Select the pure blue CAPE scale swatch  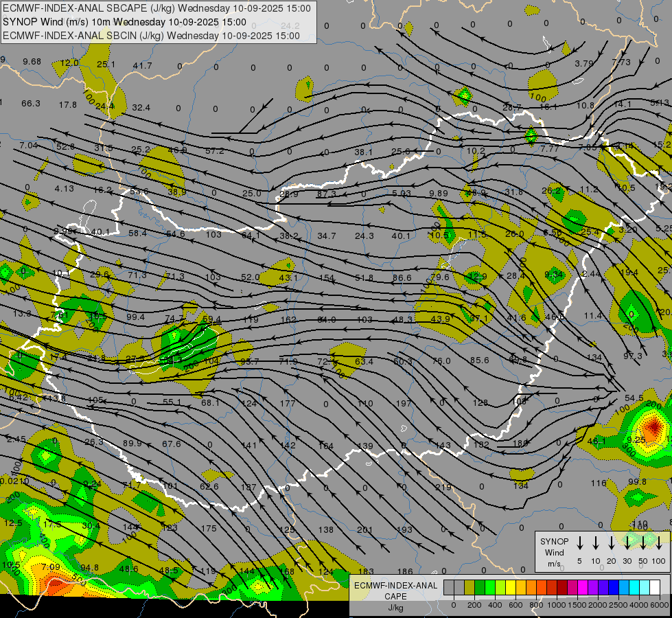point(613,588)
